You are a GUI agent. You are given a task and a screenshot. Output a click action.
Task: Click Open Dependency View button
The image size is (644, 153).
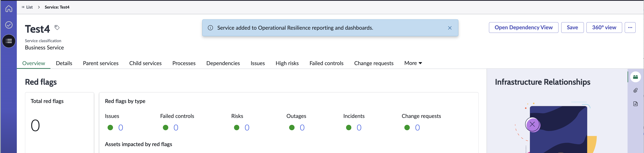[x=524, y=27]
